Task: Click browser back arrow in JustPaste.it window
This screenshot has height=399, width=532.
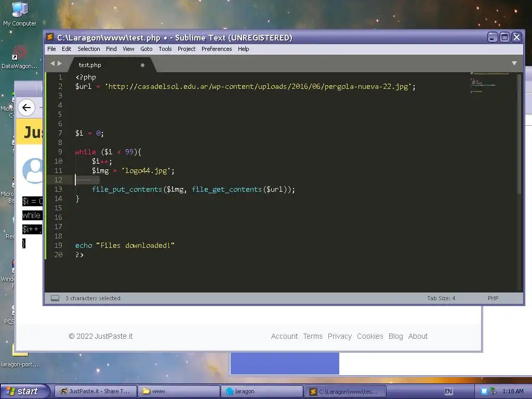Action: coord(26,108)
